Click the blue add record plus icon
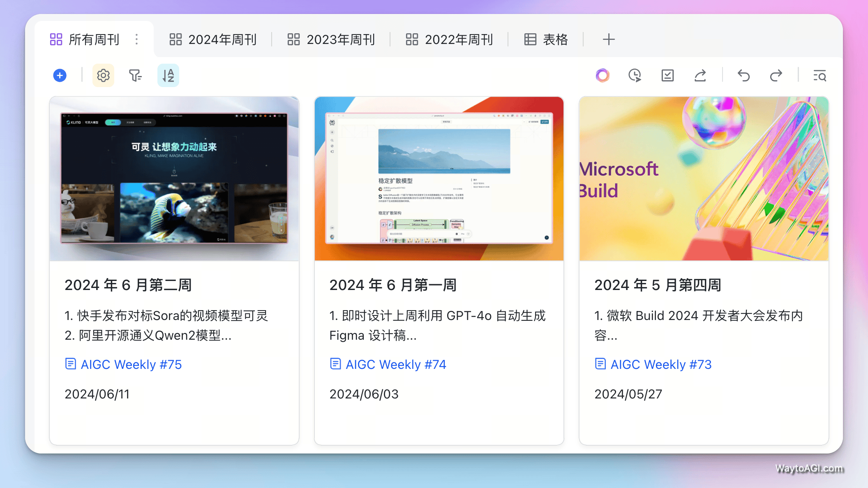868x488 pixels. click(x=60, y=76)
